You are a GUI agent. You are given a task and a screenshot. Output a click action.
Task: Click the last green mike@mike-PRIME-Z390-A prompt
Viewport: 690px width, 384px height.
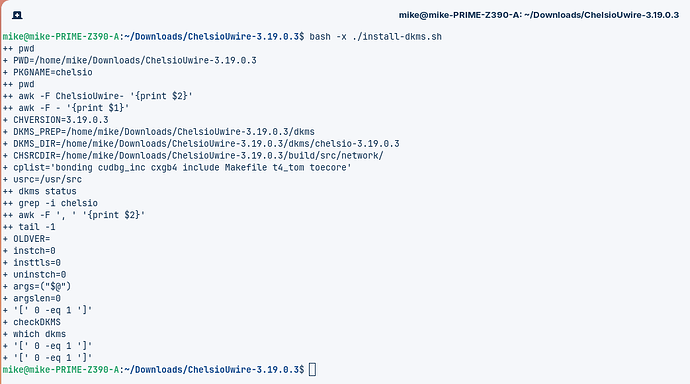[x=61, y=369]
